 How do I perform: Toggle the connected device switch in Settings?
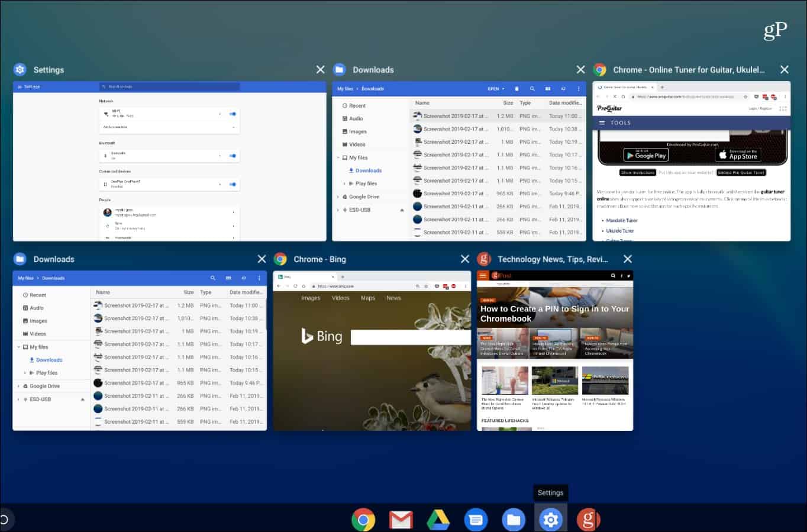coord(233,184)
